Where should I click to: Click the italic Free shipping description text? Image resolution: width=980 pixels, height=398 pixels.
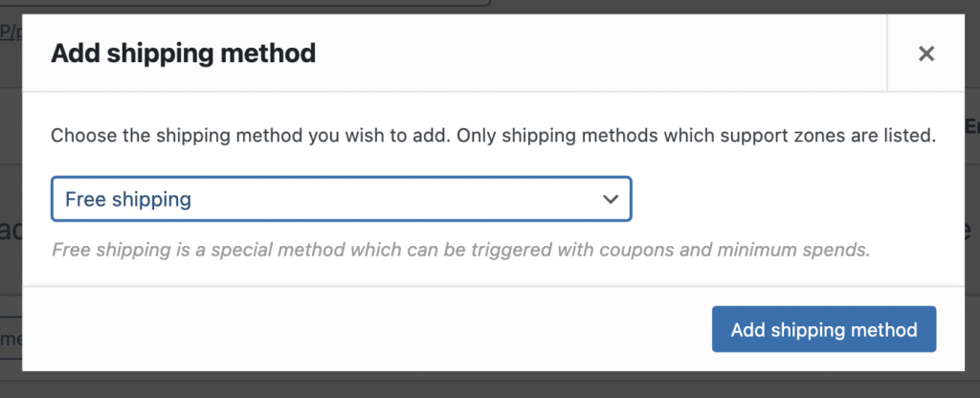coord(459,251)
